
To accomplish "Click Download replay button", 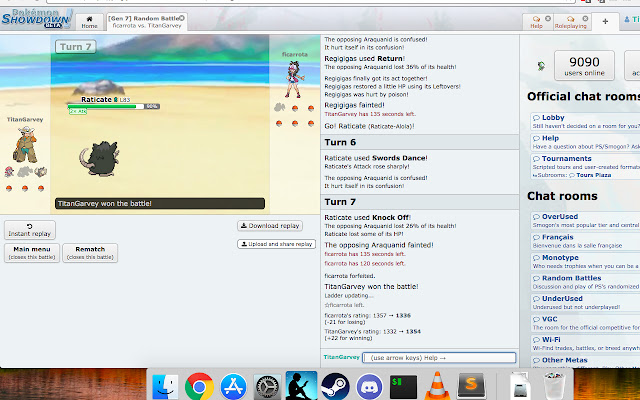I will pyautogui.click(x=270, y=226).
